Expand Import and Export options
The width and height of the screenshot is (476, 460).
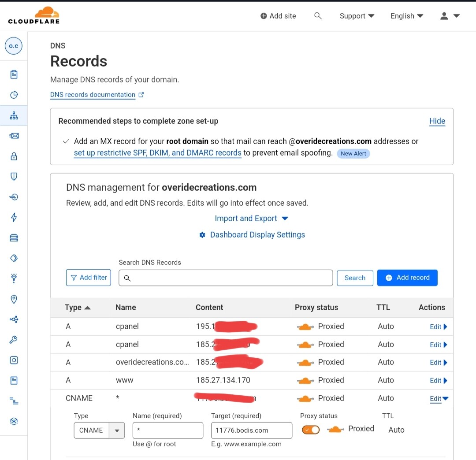tap(251, 219)
